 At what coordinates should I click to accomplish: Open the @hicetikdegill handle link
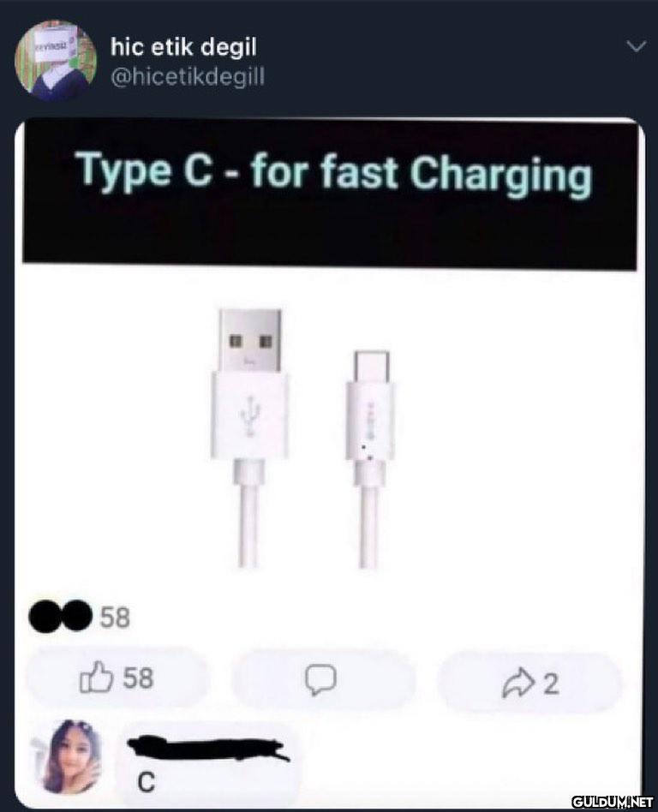coord(188,77)
